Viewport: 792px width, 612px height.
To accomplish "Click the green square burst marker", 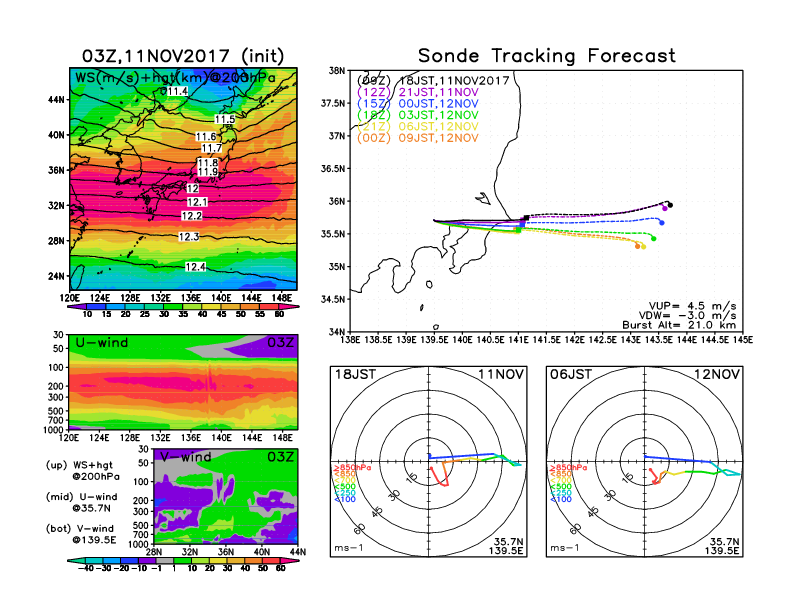I will point(517,230).
